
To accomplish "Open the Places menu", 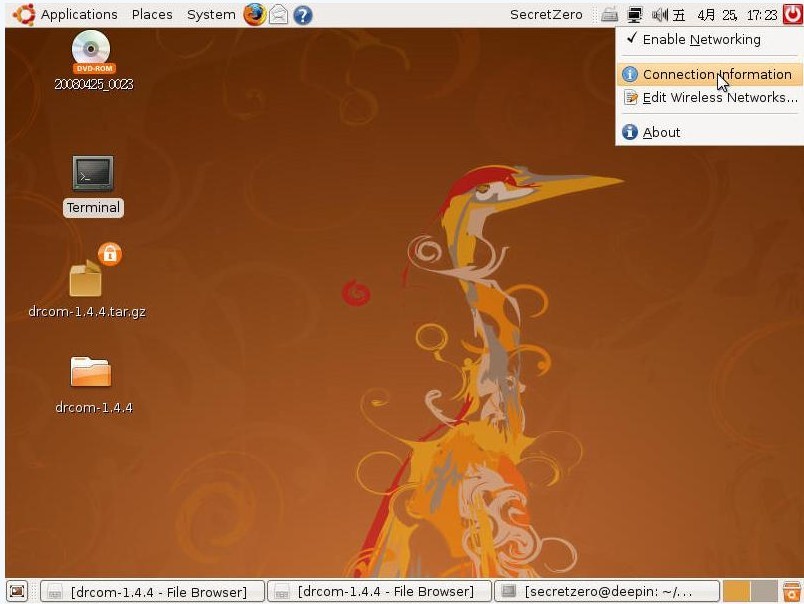I will tap(152, 15).
